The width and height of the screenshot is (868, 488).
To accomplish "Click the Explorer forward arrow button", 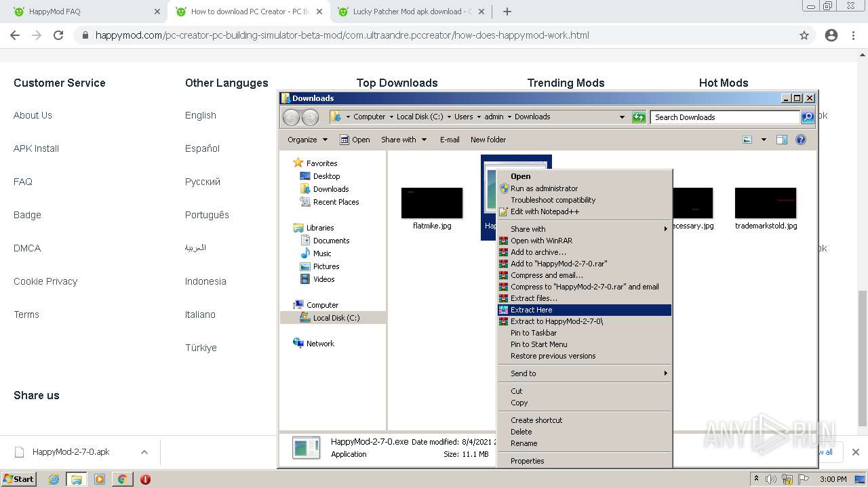I will pyautogui.click(x=310, y=117).
